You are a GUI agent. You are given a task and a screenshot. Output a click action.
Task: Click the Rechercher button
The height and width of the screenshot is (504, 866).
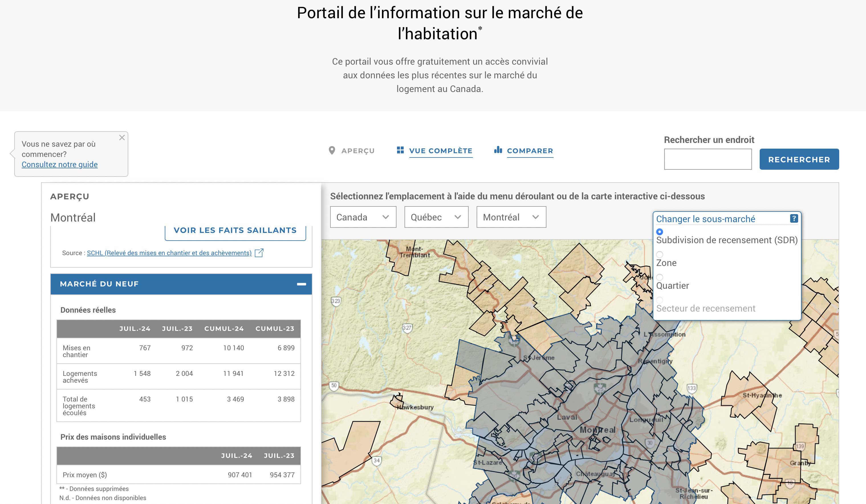(x=799, y=159)
